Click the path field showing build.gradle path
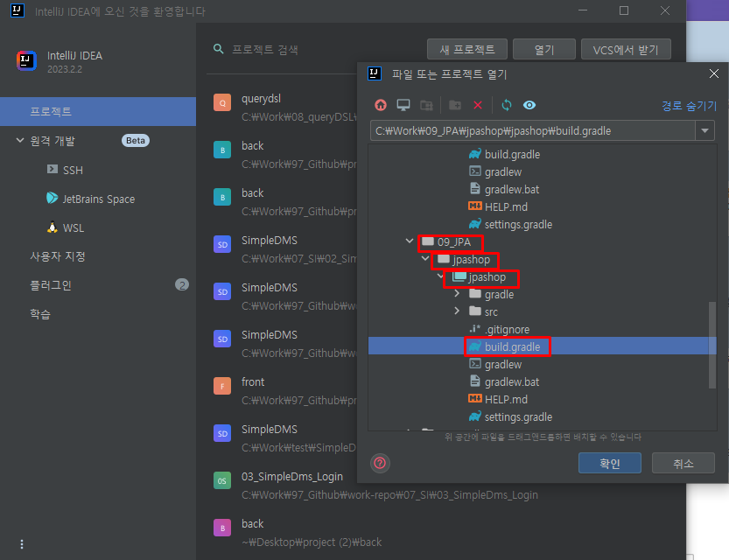 pos(533,130)
